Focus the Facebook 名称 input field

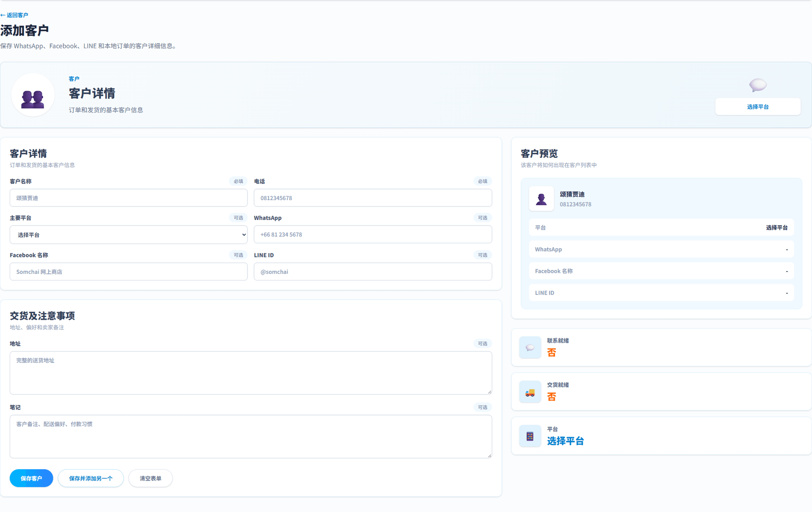[x=129, y=272]
